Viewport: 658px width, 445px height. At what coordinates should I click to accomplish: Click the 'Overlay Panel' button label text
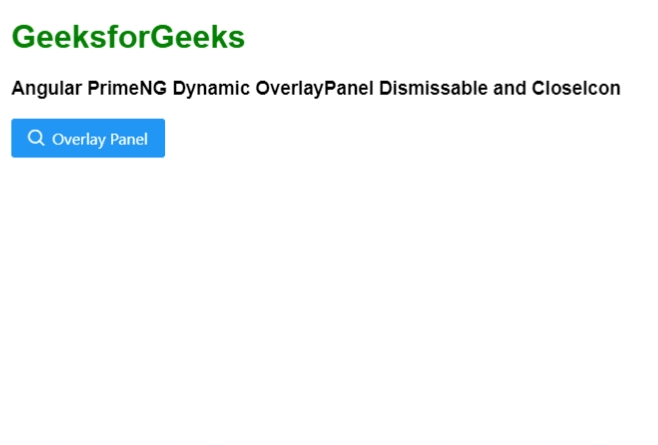click(x=100, y=139)
